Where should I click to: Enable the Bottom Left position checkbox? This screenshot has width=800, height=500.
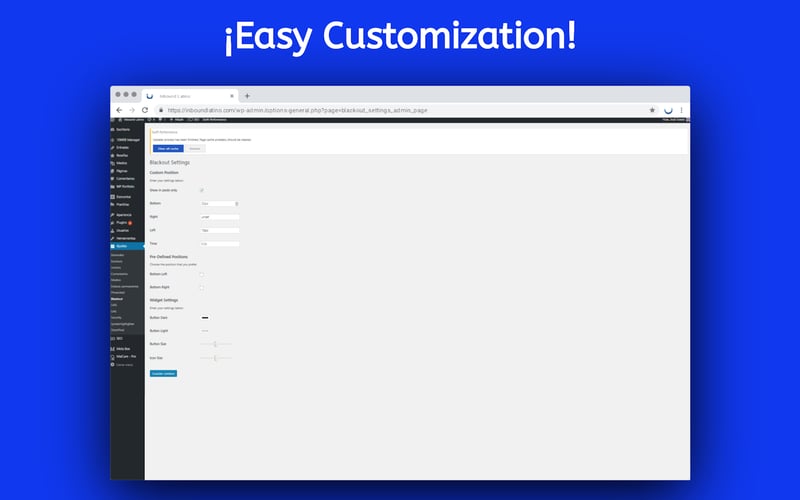(202, 274)
